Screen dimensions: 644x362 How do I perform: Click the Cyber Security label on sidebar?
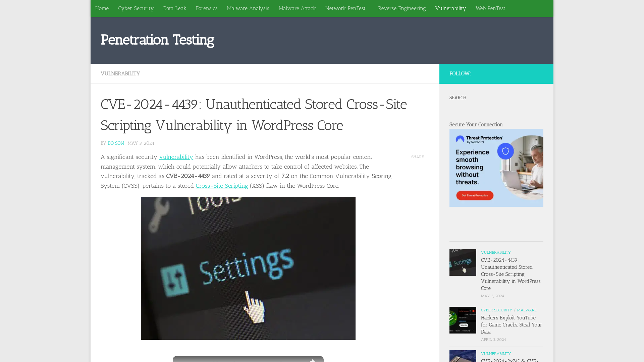[496, 310]
